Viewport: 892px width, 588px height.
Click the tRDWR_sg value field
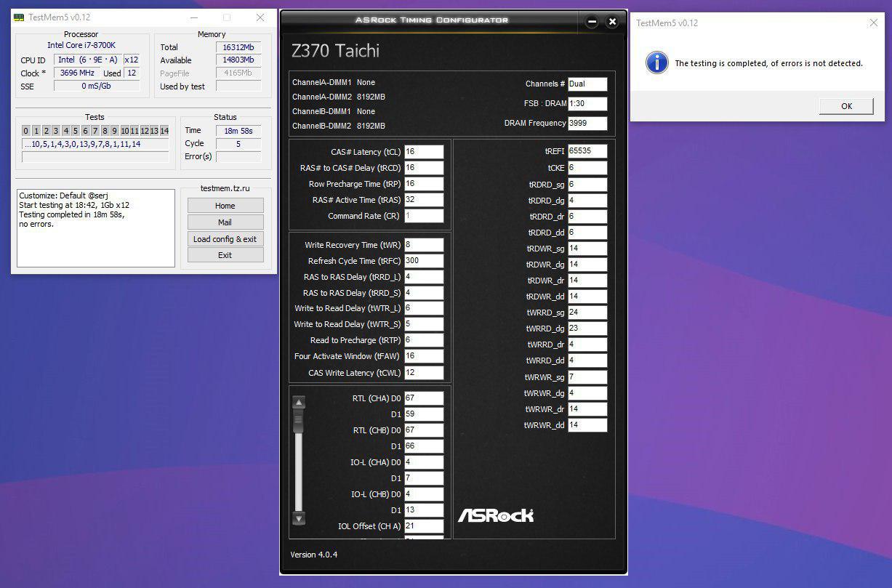click(x=587, y=249)
